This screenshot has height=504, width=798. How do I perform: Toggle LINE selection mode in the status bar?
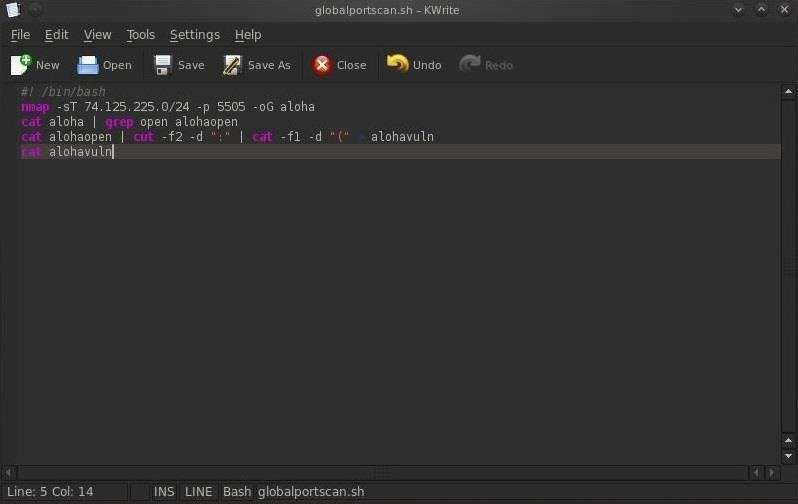tap(198, 492)
